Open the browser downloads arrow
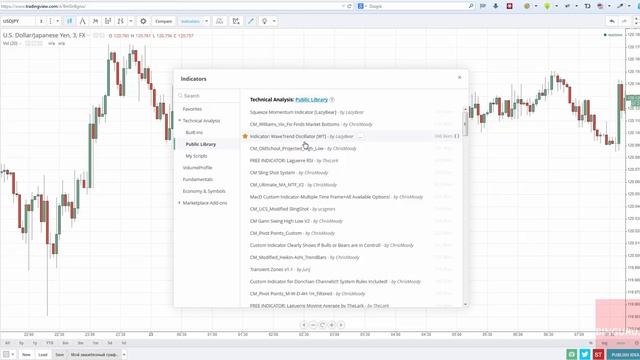The height and width of the screenshot is (360, 640). coord(496,6)
